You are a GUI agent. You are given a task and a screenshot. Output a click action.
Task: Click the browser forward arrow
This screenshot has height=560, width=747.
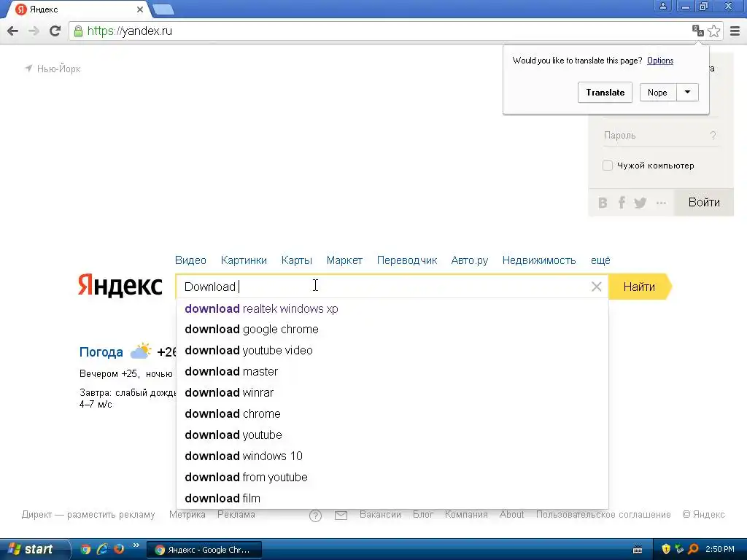34,31
